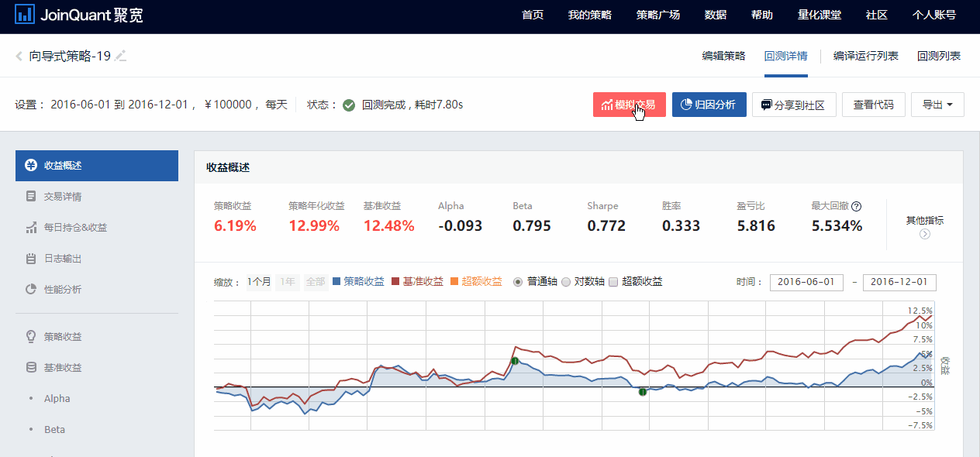This screenshot has width=980, height=457.
Task: Open the 每日持仓&收益 panel
Action: (x=74, y=228)
